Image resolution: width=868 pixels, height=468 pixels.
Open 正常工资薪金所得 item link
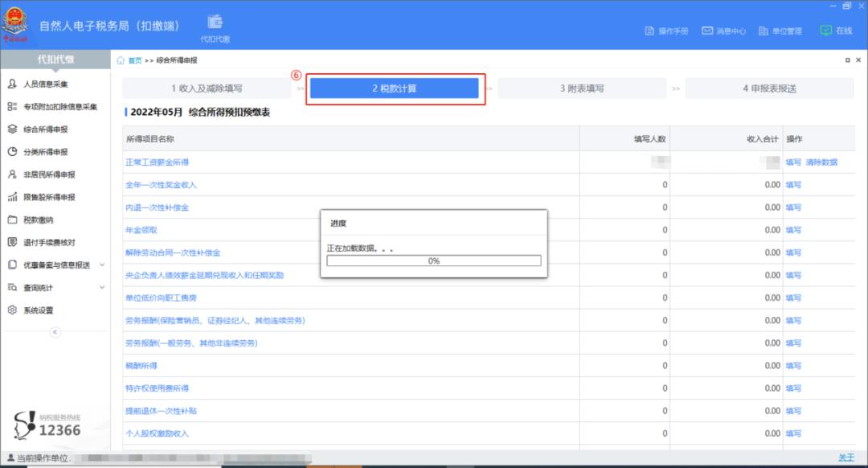point(157,162)
